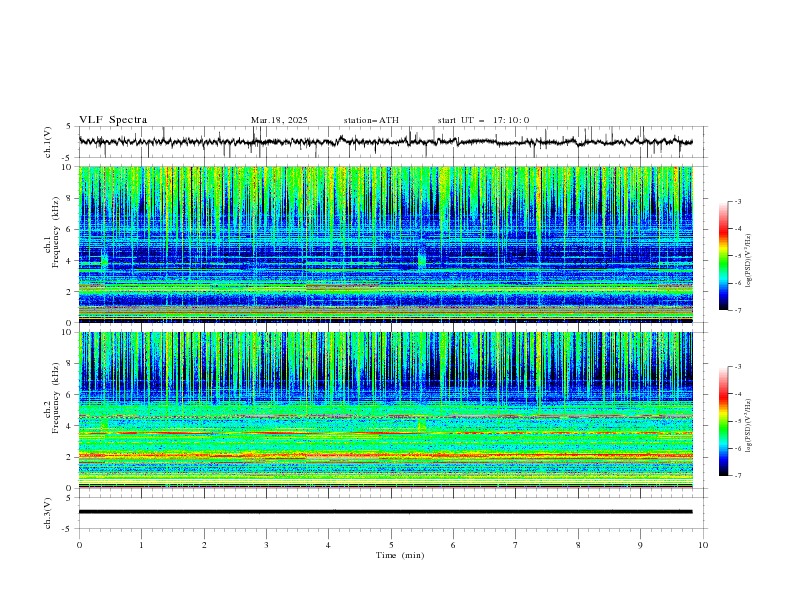This screenshot has width=792, height=612.
Task: Select the upper colorbar "log(PSD)(V²/Hz)" label
Action: (748, 261)
